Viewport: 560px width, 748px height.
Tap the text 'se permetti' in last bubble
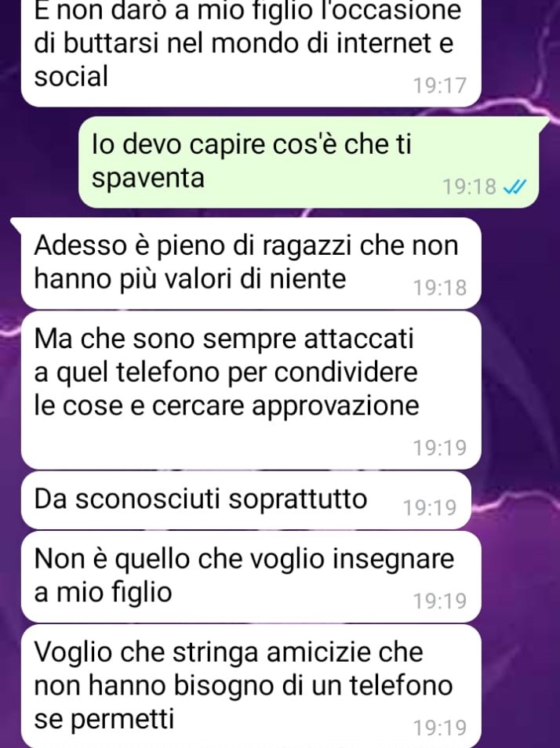(x=104, y=719)
